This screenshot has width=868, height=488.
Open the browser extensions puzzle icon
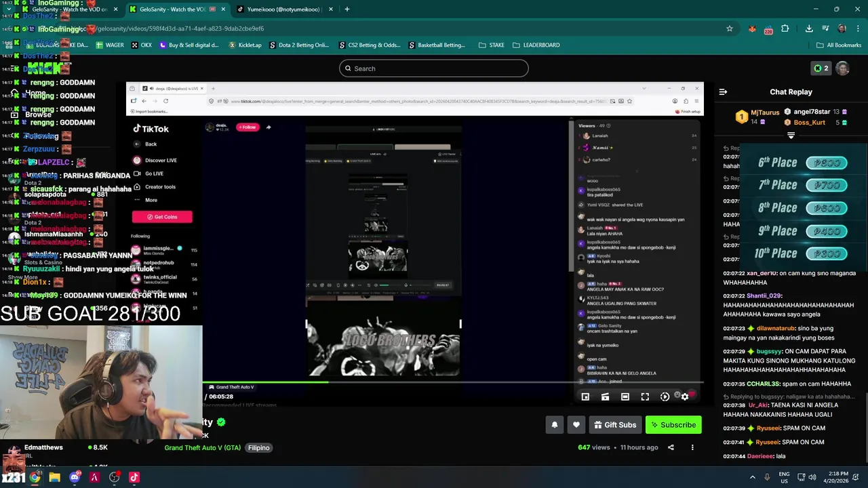click(785, 28)
